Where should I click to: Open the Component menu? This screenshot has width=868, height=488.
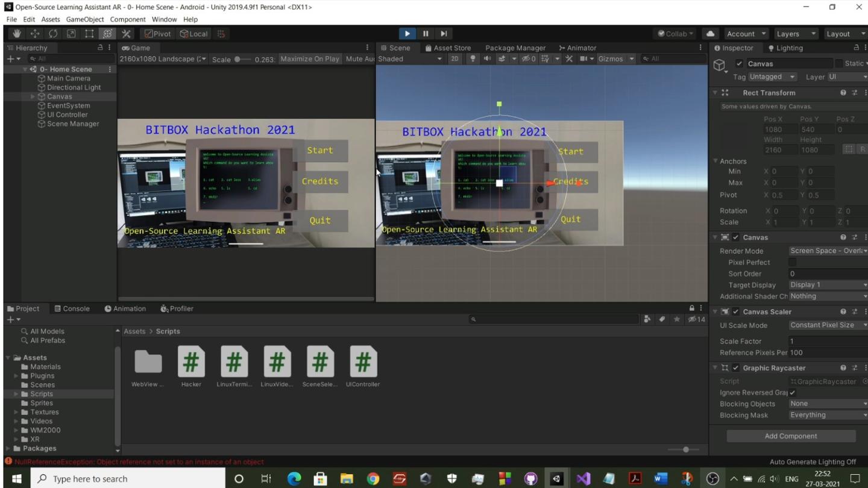(128, 19)
